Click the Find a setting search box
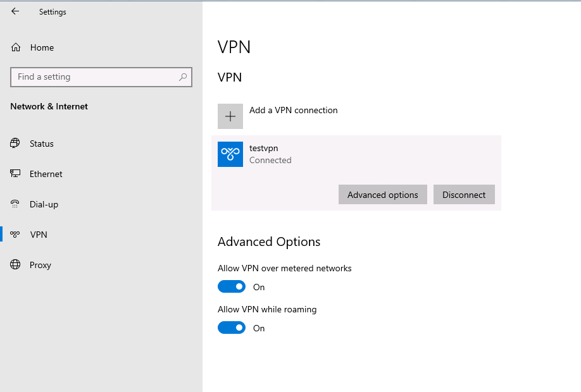Screen dimensions: 581x392 coord(101,77)
